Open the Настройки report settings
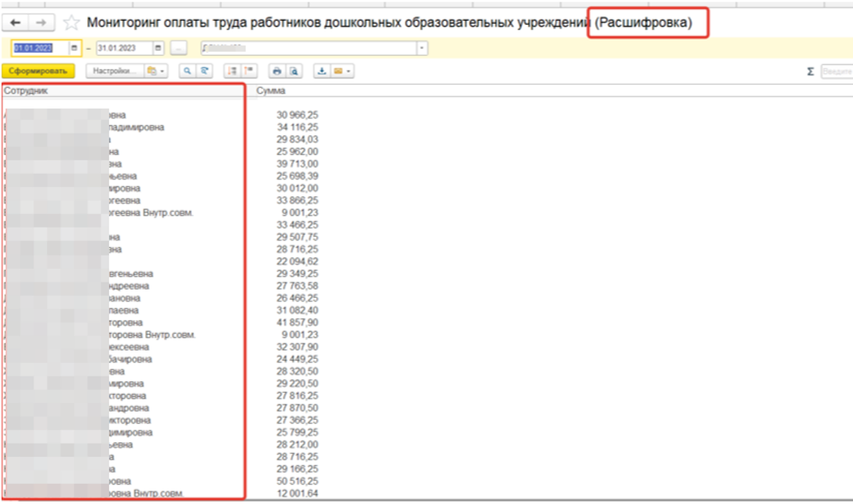Image resolution: width=853 pixels, height=504 pixels. click(114, 71)
